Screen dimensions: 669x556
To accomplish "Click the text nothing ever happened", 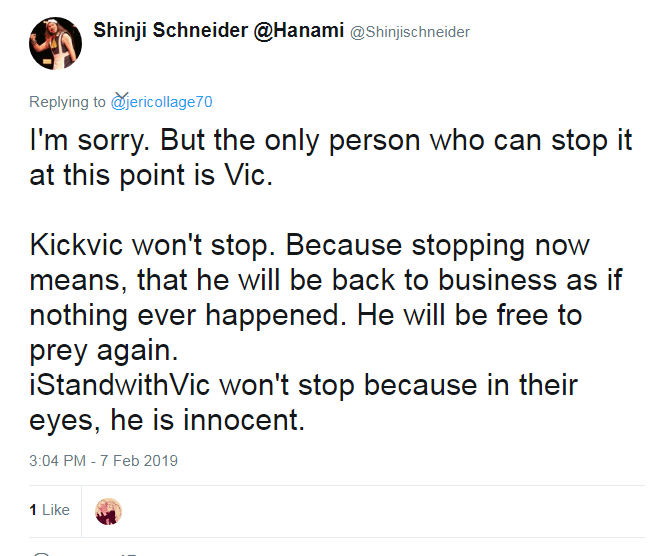I will 188,315.
